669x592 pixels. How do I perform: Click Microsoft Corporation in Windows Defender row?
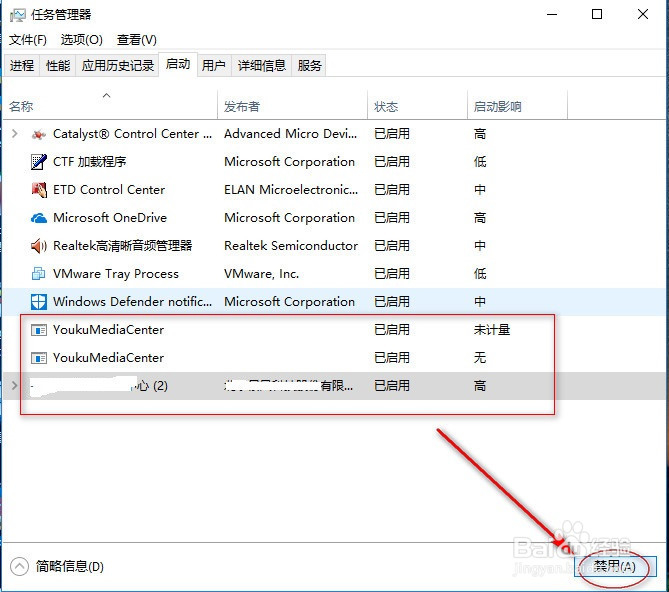[289, 302]
